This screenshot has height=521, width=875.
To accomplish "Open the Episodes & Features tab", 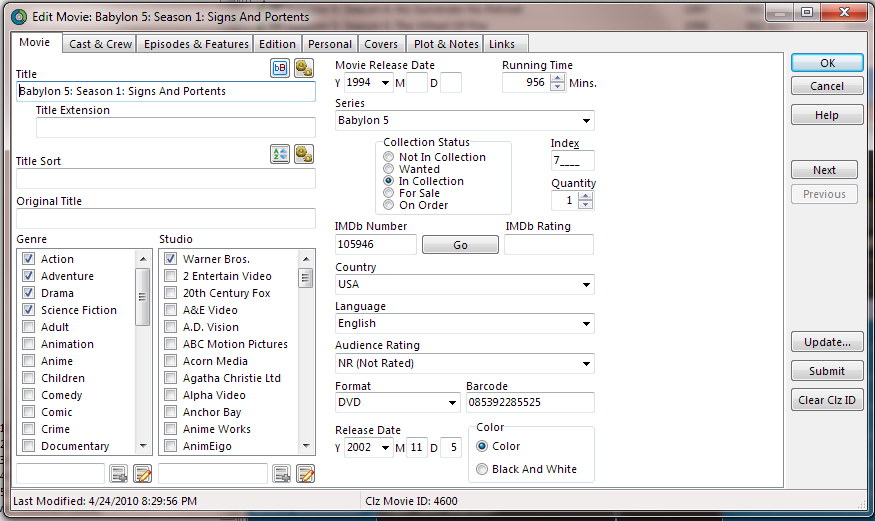I will 196,44.
